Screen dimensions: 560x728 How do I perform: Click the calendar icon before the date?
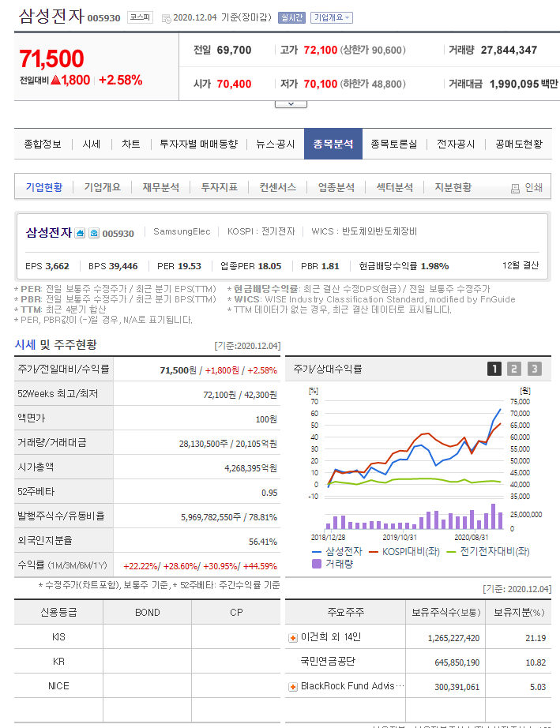coord(166,19)
